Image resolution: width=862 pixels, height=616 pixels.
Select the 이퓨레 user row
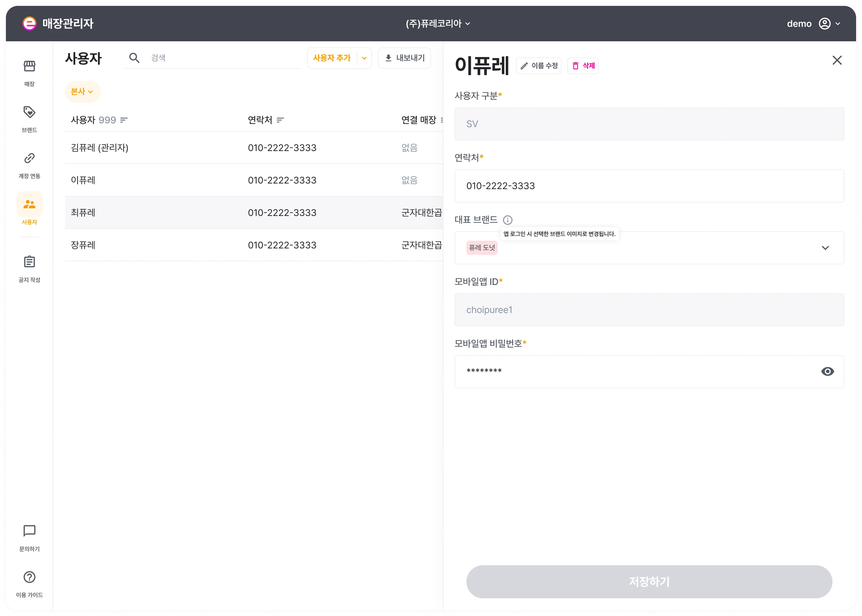point(254,180)
